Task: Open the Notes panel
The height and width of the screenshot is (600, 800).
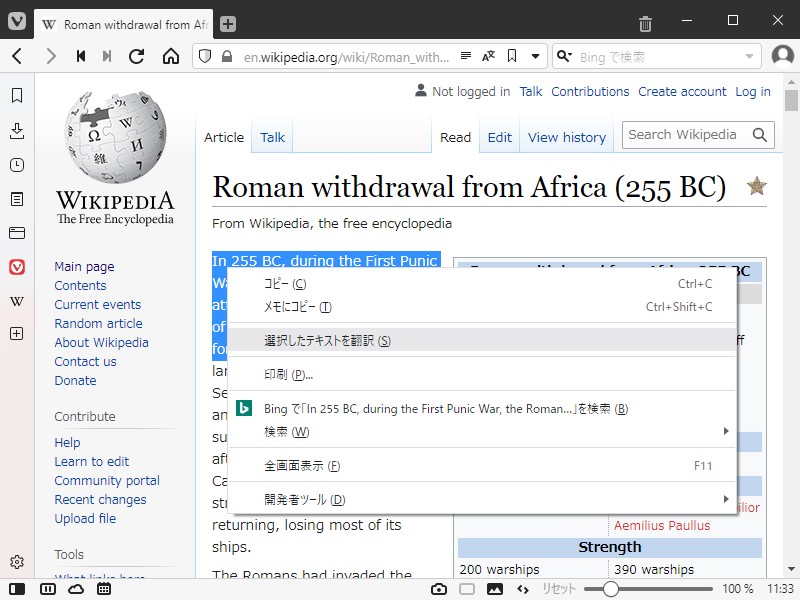Action: (x=17, y=199)
